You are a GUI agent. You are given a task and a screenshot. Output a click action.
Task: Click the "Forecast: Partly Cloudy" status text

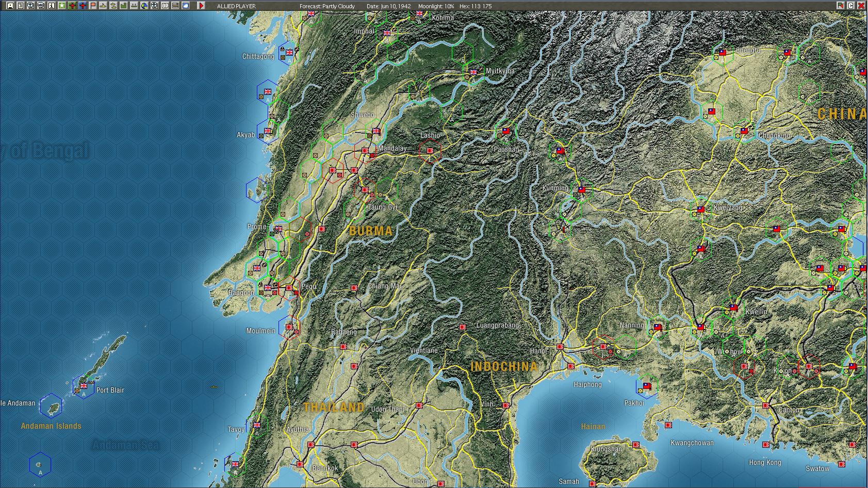(327, 6)
